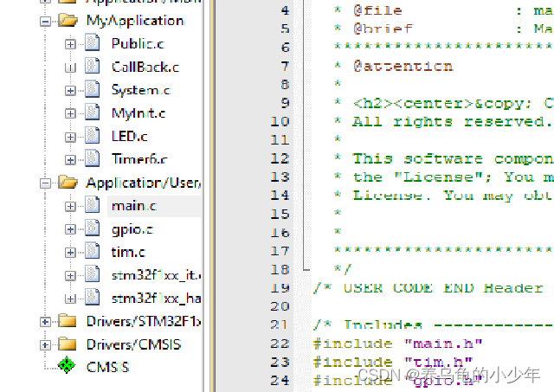Viewport: 554px width, 392px height.
Task: Click line number 22 in the gutter
Action: pyautogui.click(x=280, y=344)
